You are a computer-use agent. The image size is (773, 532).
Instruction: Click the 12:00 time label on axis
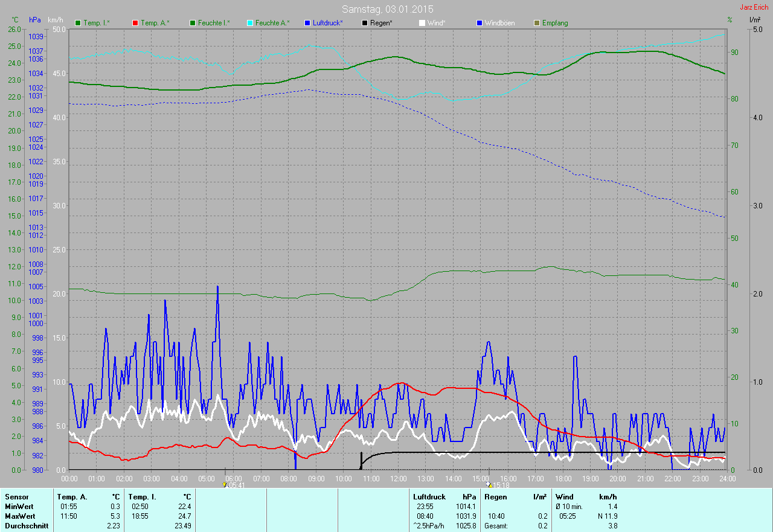click(398, 478)
